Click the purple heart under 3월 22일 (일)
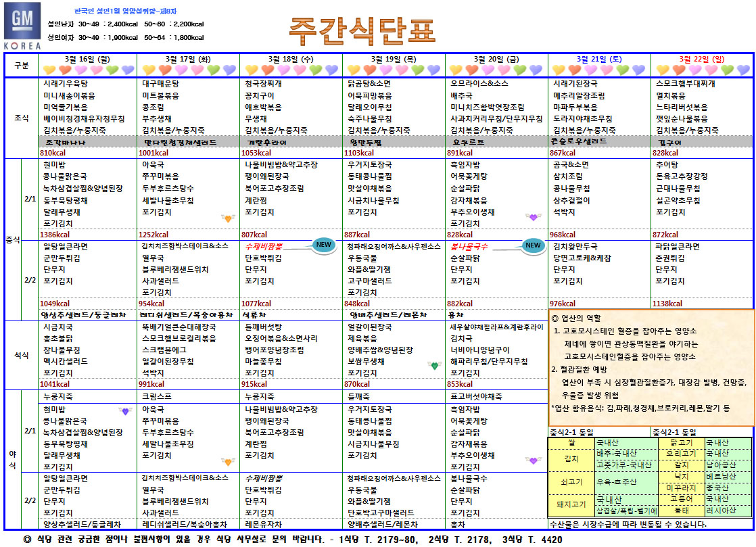This screenshot has height=547, width=756. click(742, 70)
